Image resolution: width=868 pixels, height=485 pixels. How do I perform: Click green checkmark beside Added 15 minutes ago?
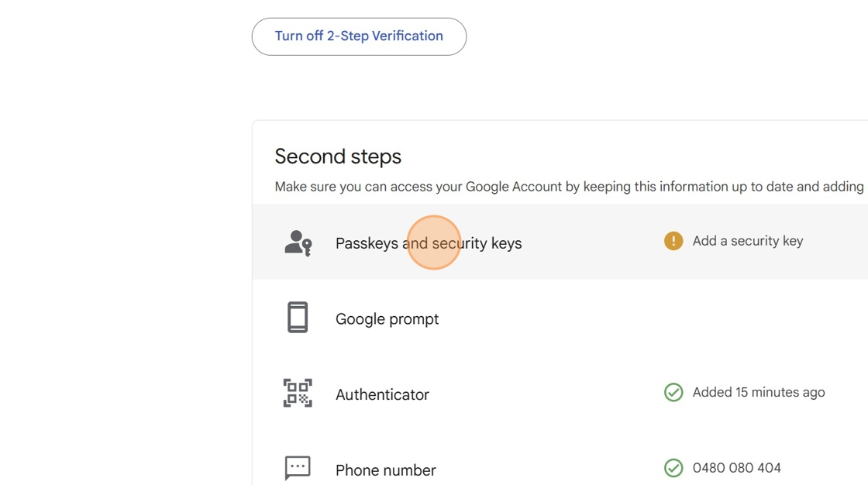pyautogui.click(x=673, y=393)
